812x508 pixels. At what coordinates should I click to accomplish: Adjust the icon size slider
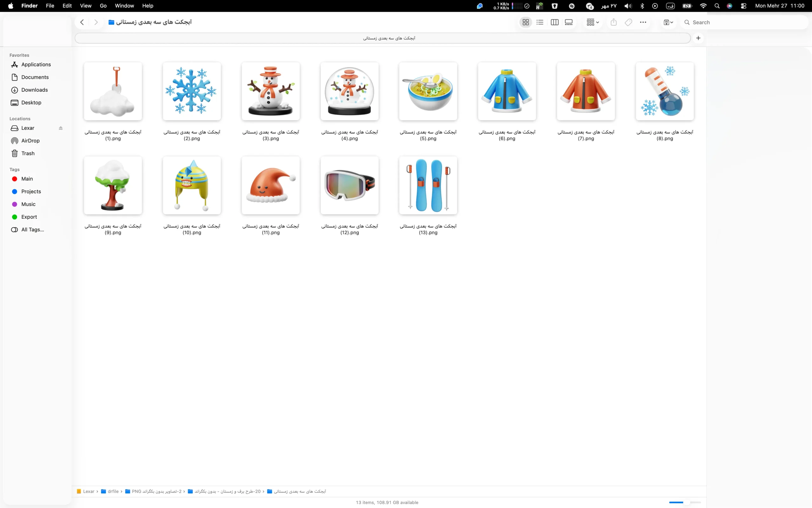tap(685, 502)
